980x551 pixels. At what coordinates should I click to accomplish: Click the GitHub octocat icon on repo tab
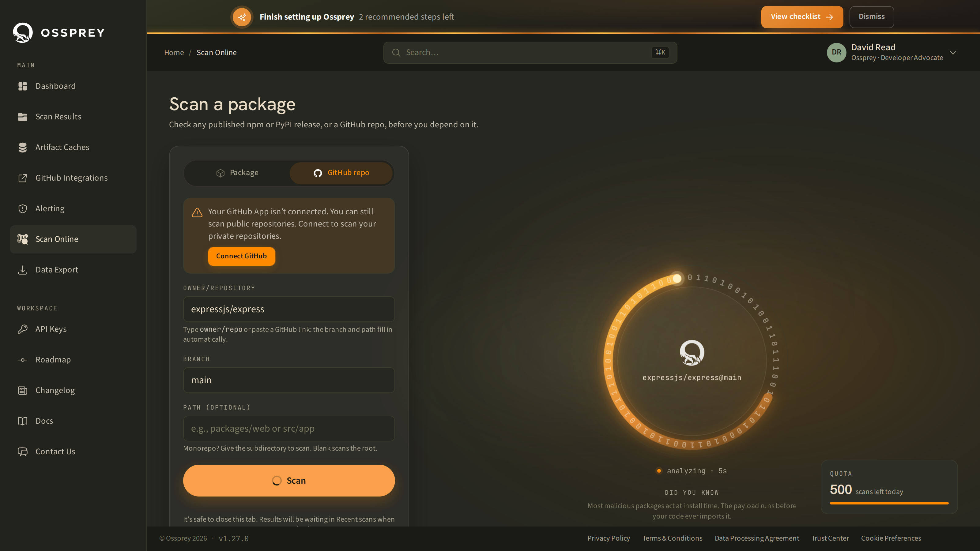pos(318,173)
